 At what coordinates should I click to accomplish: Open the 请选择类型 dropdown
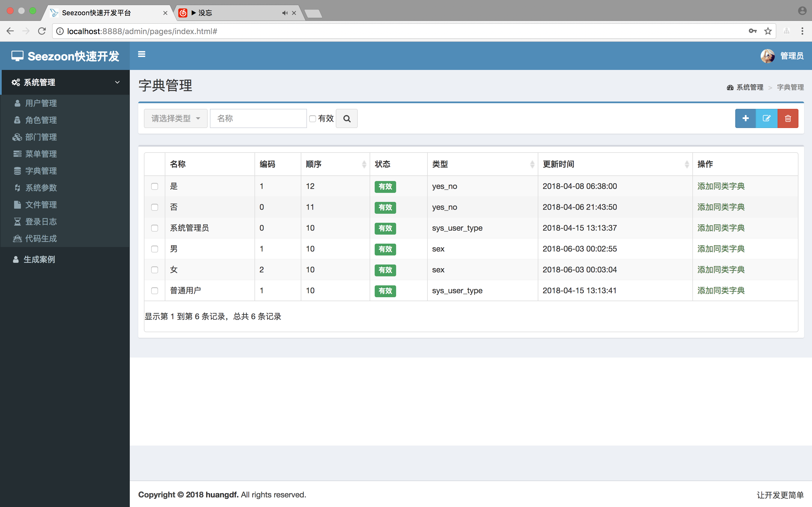175,118
